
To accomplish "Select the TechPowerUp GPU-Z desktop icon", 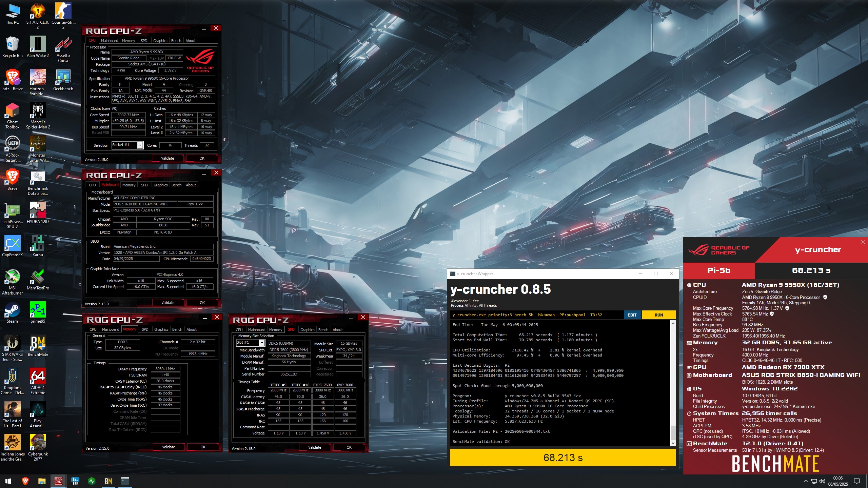I will 12,215.
